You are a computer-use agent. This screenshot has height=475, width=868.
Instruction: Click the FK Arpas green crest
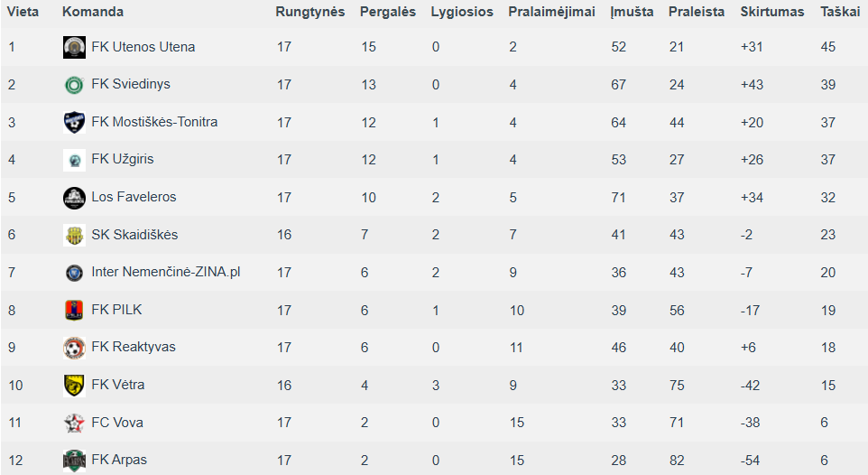pos(74,461)
